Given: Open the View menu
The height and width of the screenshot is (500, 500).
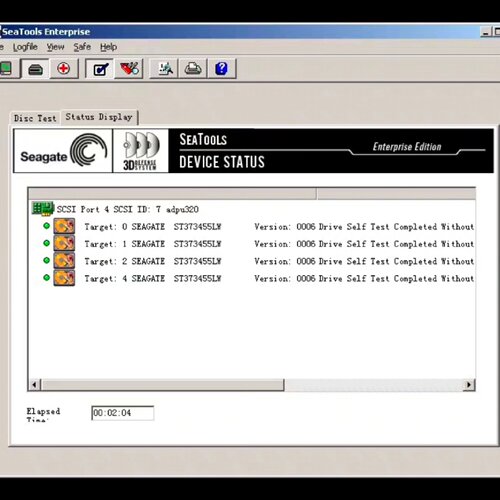Looking at the screenshot, I should pos(55,47).
